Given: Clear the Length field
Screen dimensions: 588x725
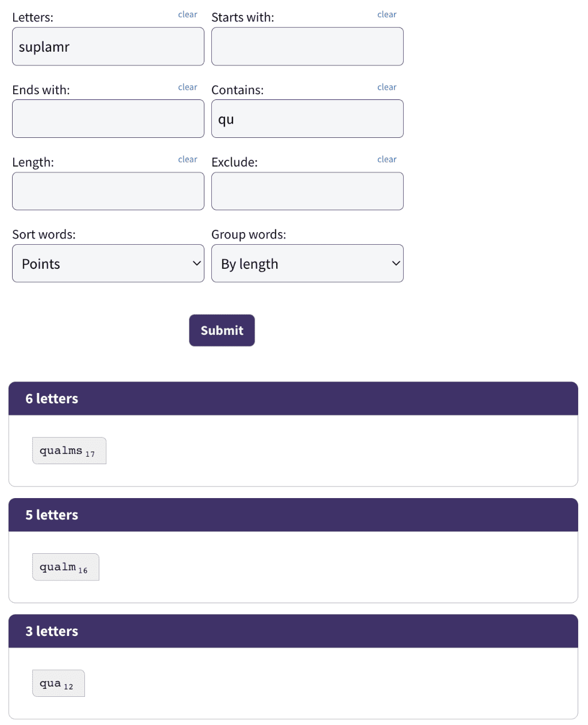Looking at the screenshot, I should click(x=187, y=159).
